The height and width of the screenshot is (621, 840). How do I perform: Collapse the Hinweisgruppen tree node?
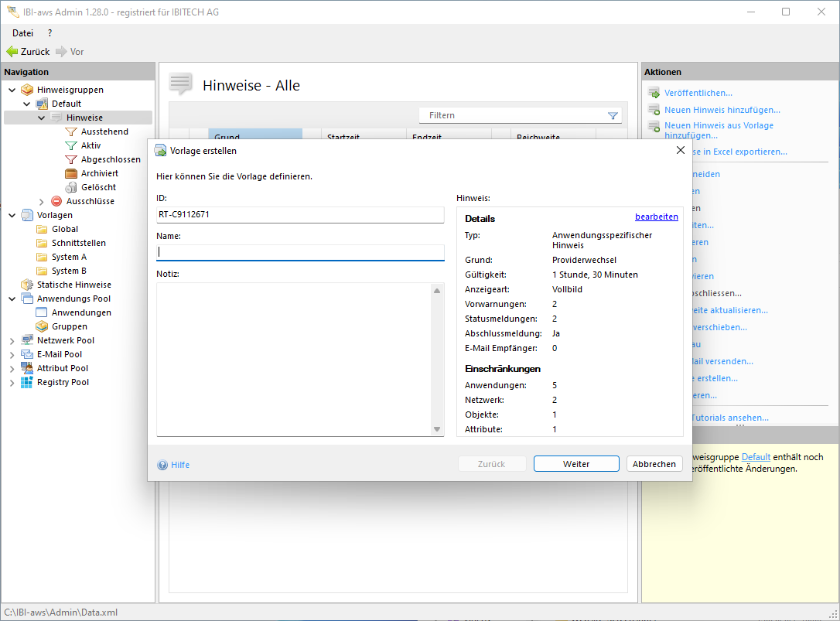pyautogui.click(x=12, y=90)
